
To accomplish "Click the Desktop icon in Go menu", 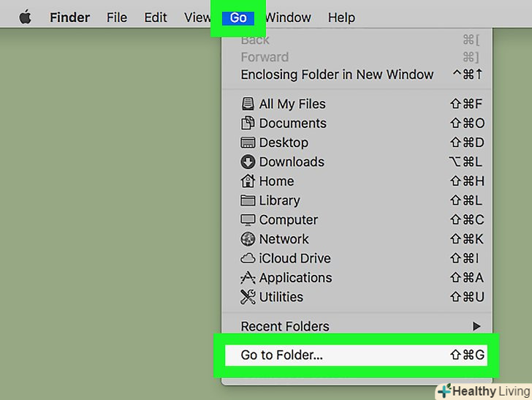I will click(248, 143).
